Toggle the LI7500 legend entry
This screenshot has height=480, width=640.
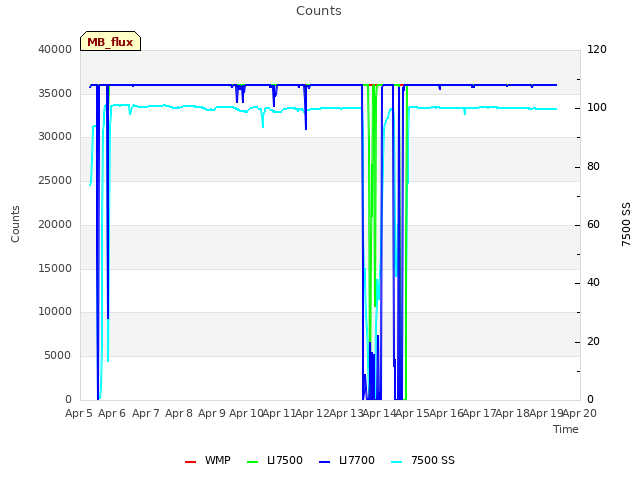coord(275,460)
